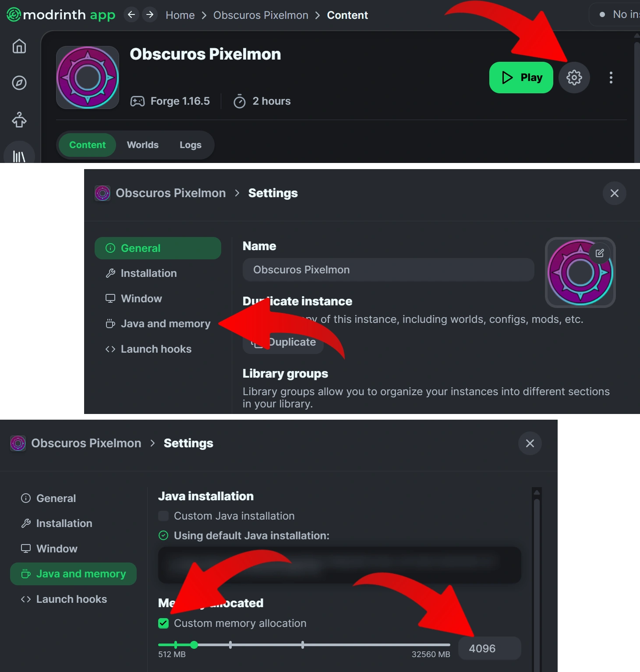Click the Obscuros Pixelmon breadcrumb link
The image size is (640, 672).
click(x=261, y=15)
